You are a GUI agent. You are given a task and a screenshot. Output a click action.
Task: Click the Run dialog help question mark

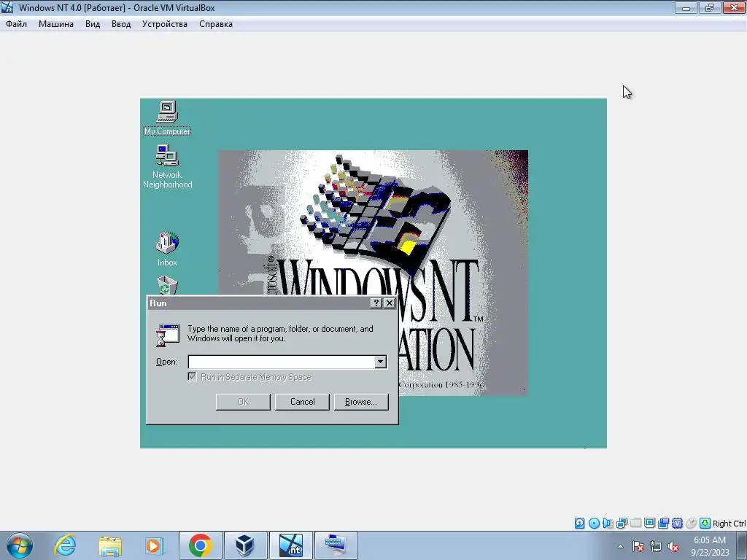376,303
